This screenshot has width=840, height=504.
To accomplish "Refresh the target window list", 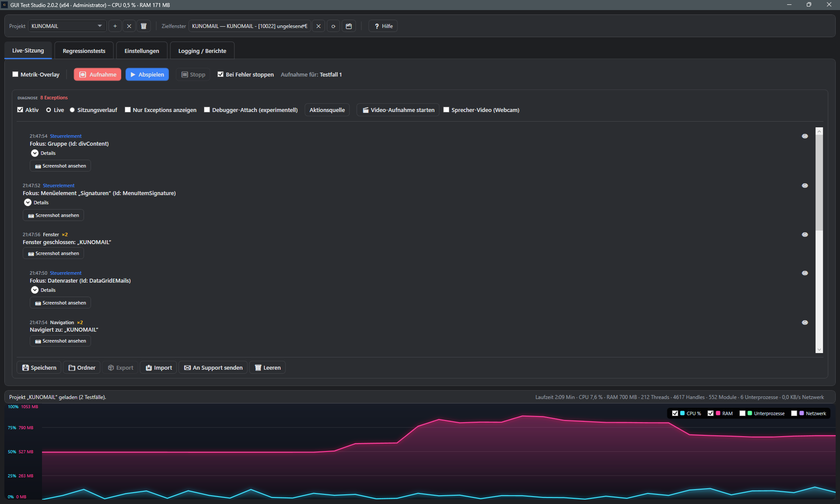I will [x=333, y=26].
